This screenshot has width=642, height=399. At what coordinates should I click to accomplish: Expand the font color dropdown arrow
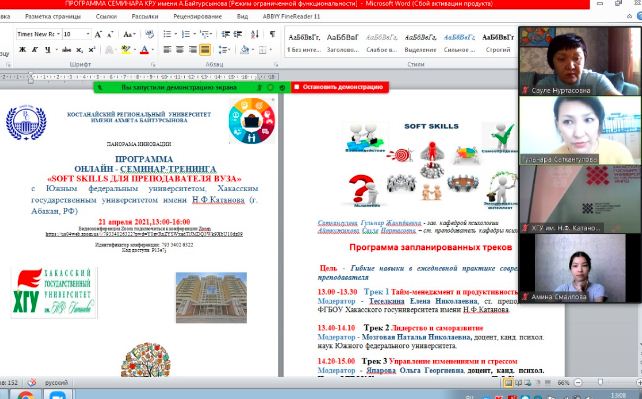(x=153, y=50)
